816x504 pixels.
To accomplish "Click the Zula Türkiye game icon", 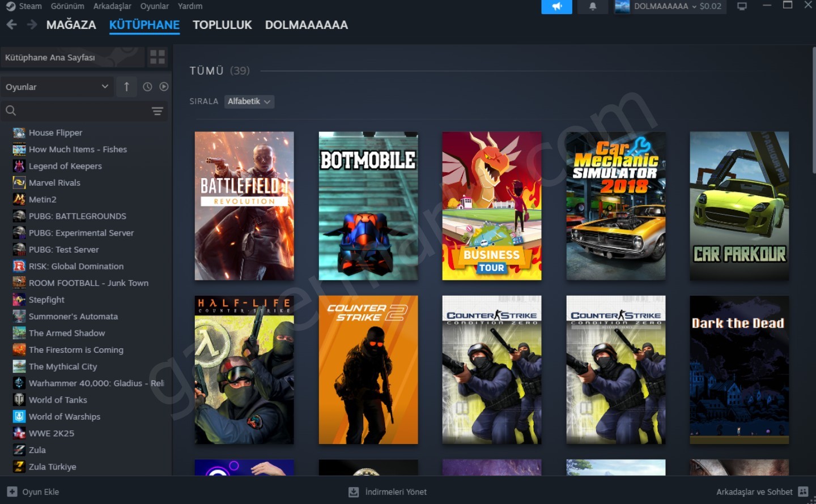I will point(19,467).
